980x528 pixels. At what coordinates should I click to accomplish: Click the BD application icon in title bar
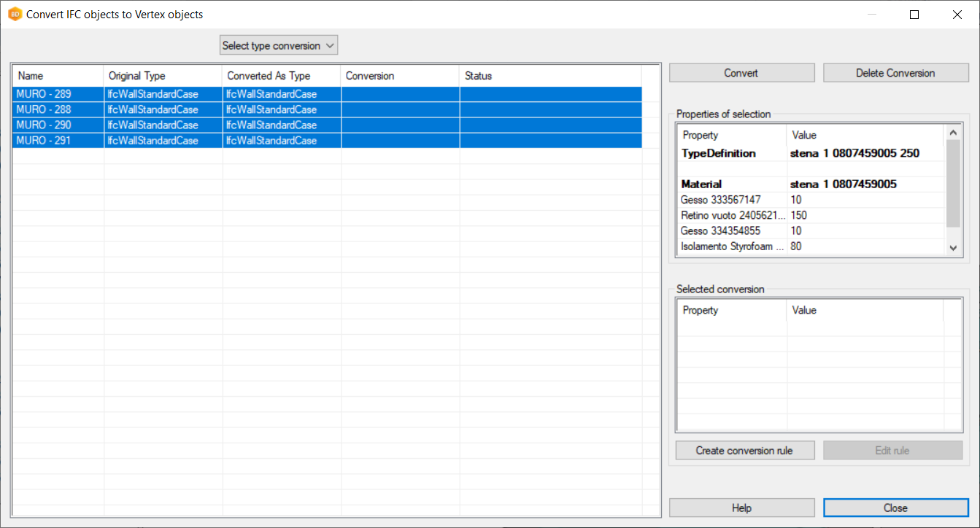point(15,15)
